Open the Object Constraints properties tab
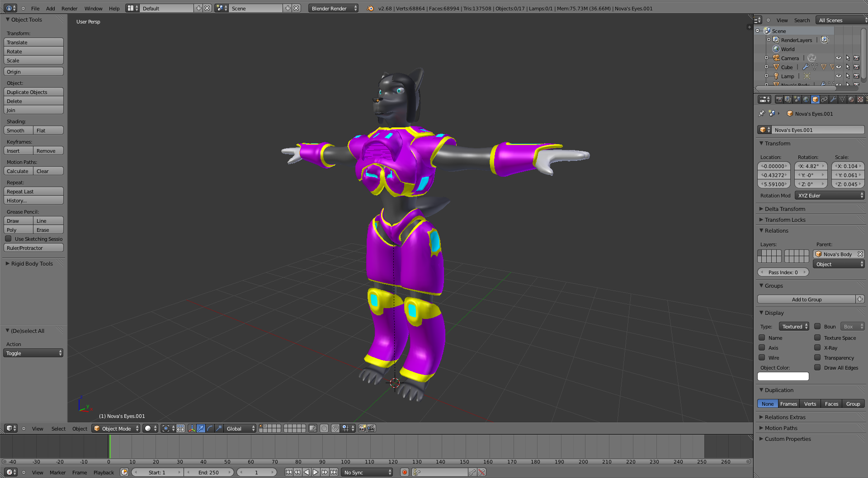 coord(824,99)
